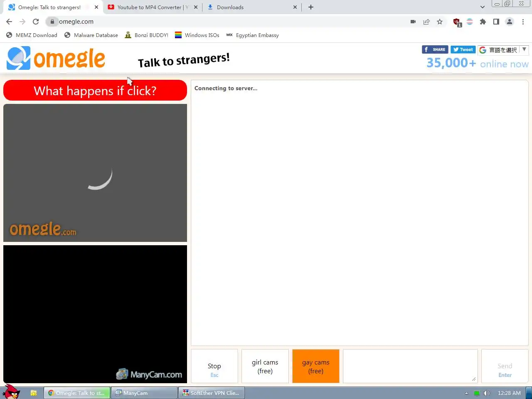
Task: Click the red 'What happens if click?' banner
Action: (x=95, y=90)
